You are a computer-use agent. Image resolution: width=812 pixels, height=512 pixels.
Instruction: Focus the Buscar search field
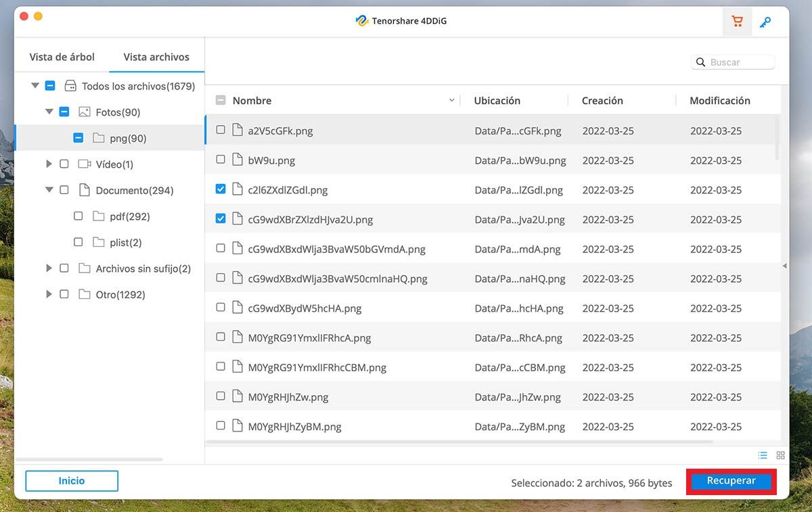tap(739, 62)
